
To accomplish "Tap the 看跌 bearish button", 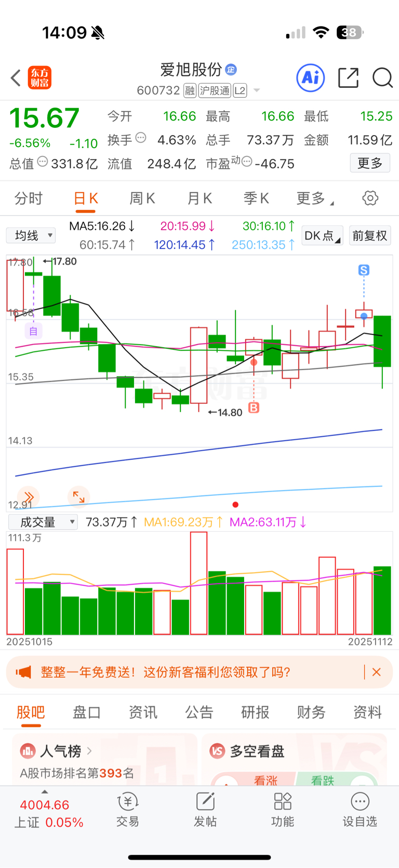I will [323, 780].
